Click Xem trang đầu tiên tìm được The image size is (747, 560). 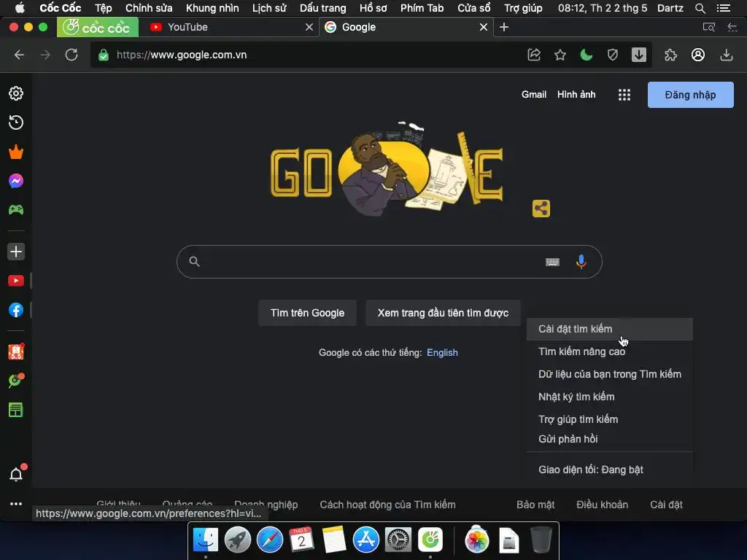(443, 313)
